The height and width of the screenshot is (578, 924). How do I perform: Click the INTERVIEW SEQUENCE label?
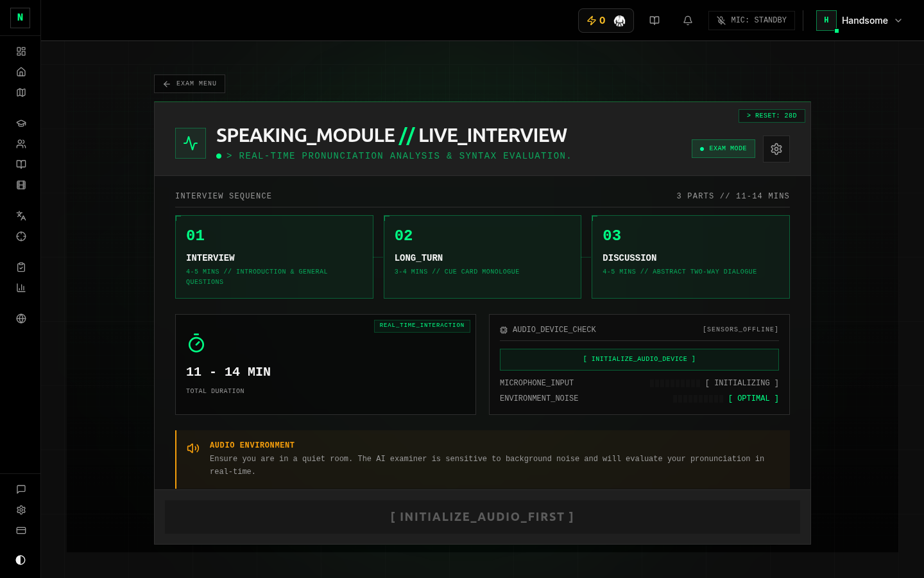click(223, 196)
